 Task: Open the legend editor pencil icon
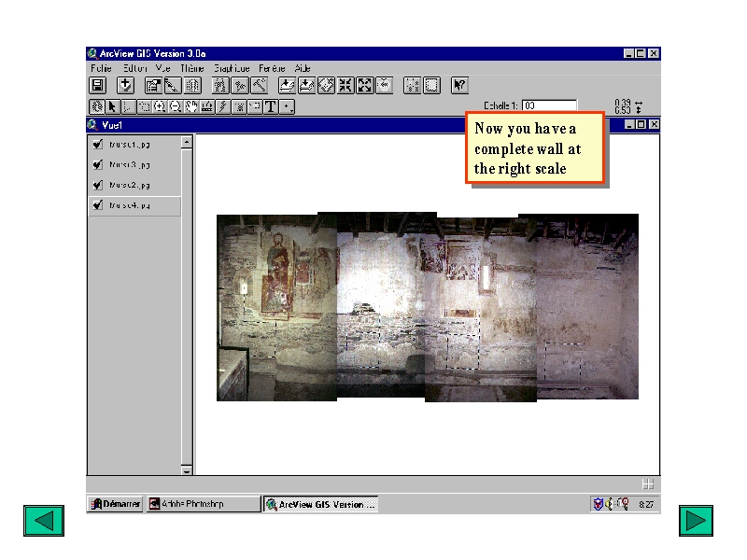(x=172, y=86)
